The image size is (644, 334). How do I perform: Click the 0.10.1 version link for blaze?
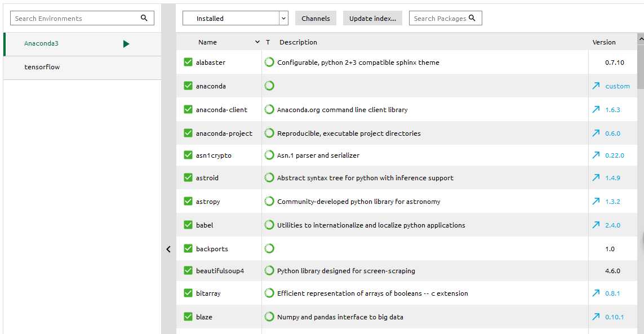(615, 317)
